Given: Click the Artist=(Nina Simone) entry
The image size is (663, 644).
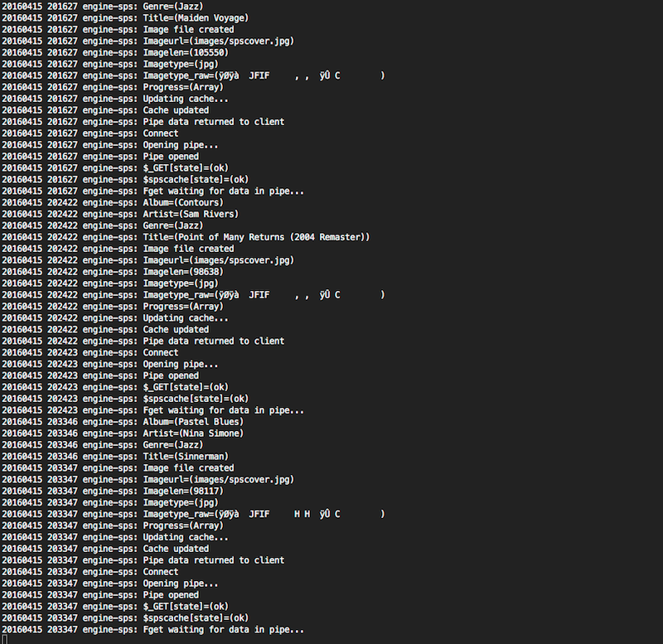Looking at the screenshot, I should (123, 433).
